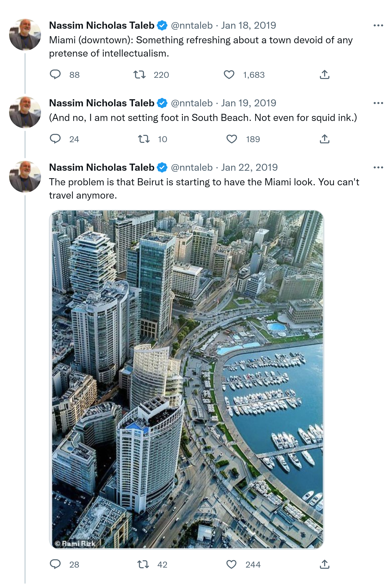Reply to the Beirut tweet
Viewport: 392px width, 584px height.
pos(55,564)
